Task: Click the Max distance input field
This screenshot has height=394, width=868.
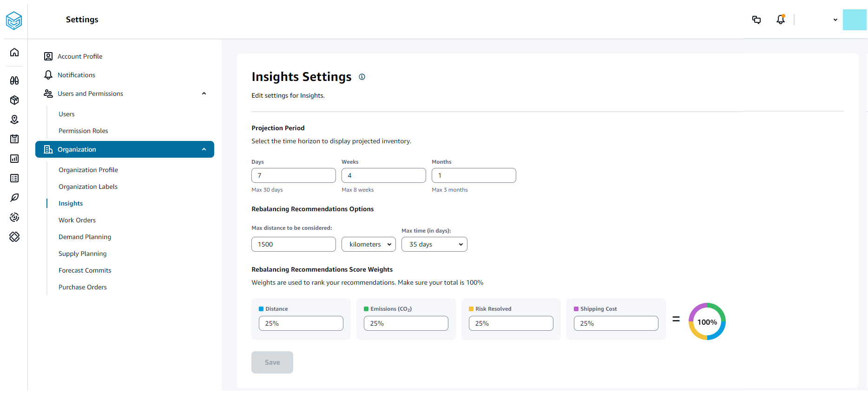Action: point(293,244)
